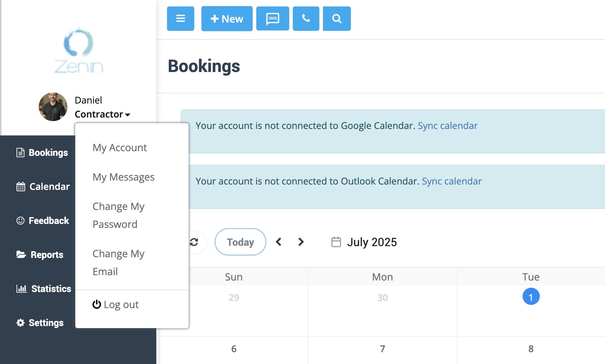Navigate to next month with right chevron

click(x=301, y=242)
